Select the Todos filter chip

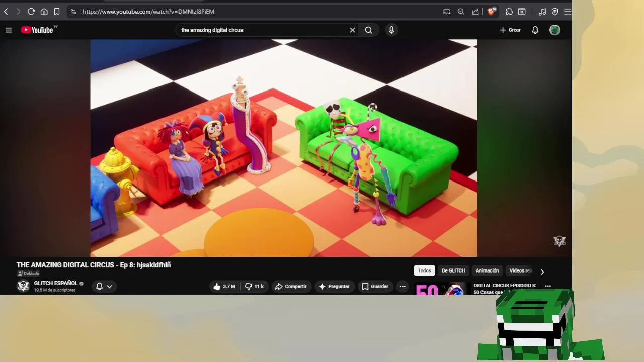pos(424,270)
